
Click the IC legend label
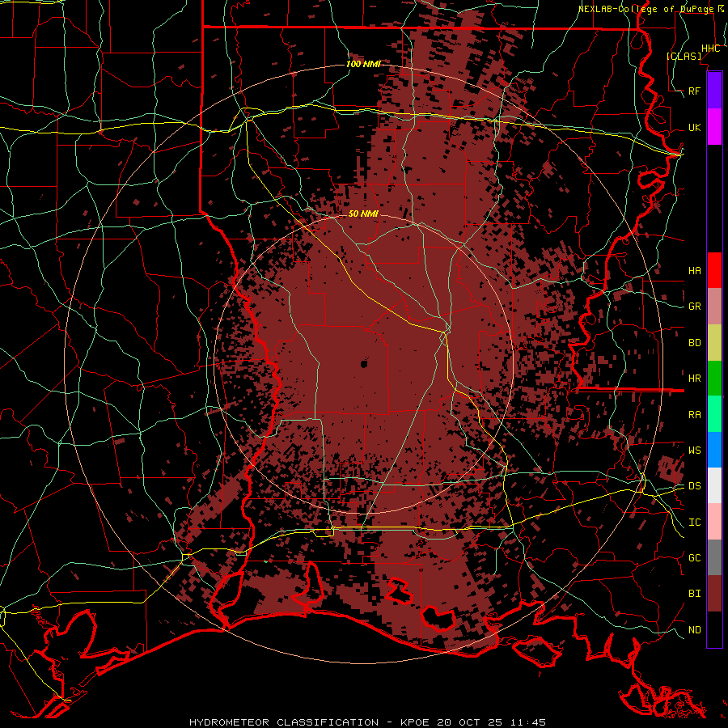point(694,522)
